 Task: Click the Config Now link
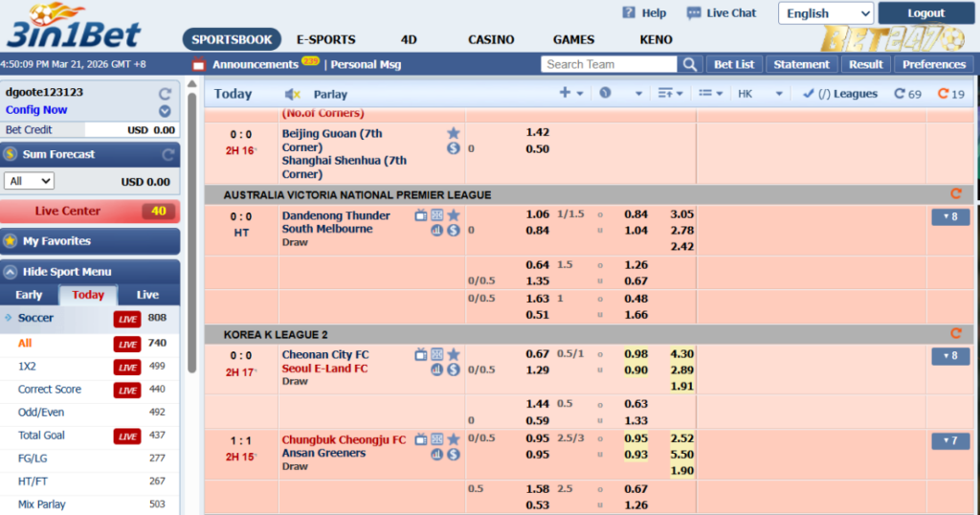[36, 110]
